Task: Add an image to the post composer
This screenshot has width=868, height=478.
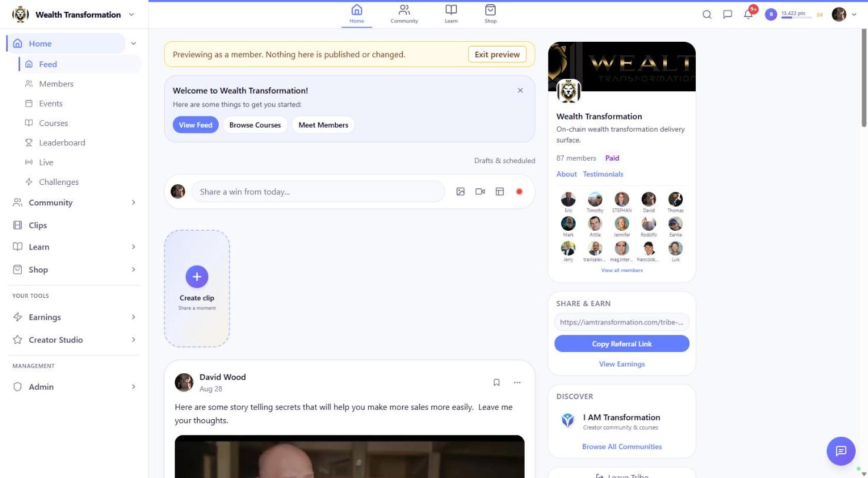Action: tap(460, 191)
